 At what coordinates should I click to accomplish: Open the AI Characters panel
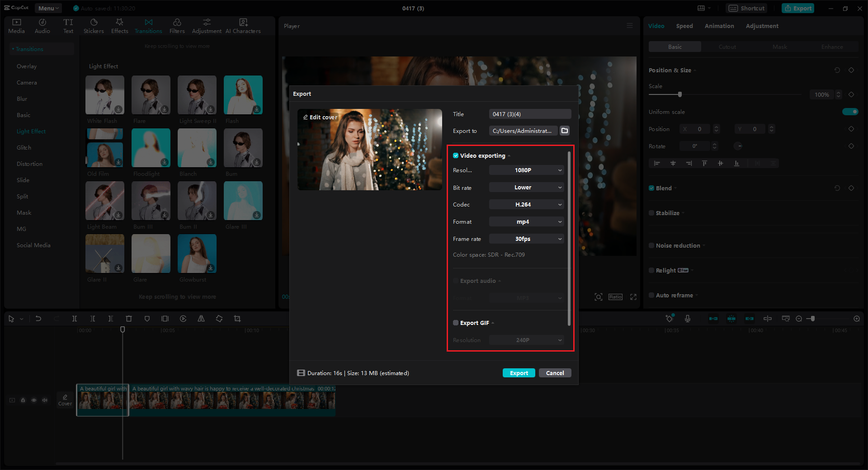coord(243,25)
